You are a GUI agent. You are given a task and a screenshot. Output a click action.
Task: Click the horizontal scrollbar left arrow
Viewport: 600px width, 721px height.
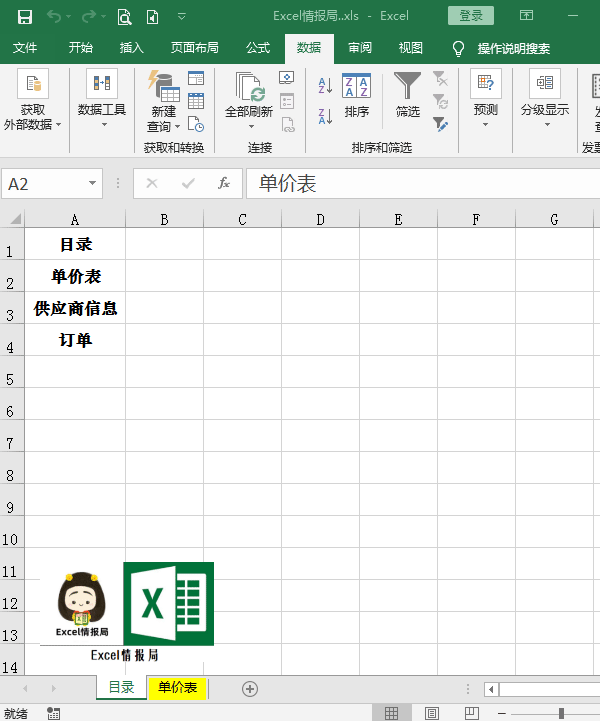point(491,689)
